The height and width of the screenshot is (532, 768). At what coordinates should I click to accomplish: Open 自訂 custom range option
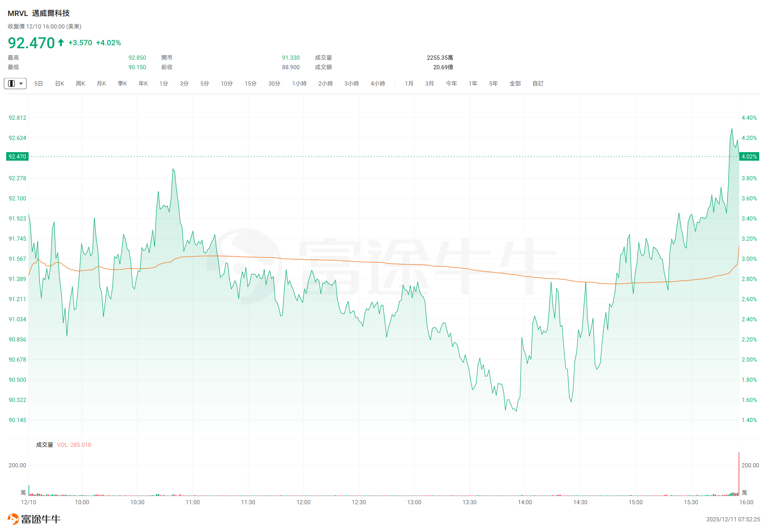pos(538,83)
